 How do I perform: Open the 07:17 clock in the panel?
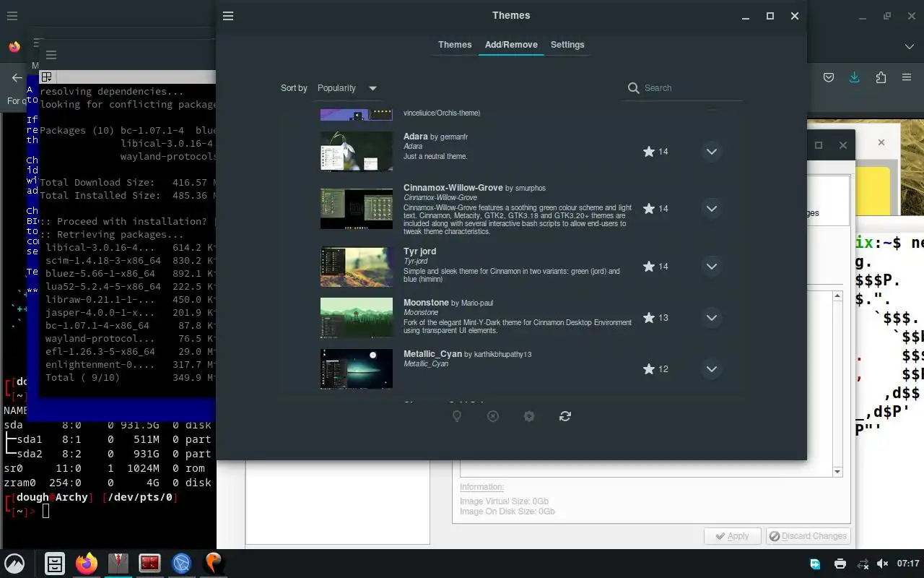[x=908, y=564]
